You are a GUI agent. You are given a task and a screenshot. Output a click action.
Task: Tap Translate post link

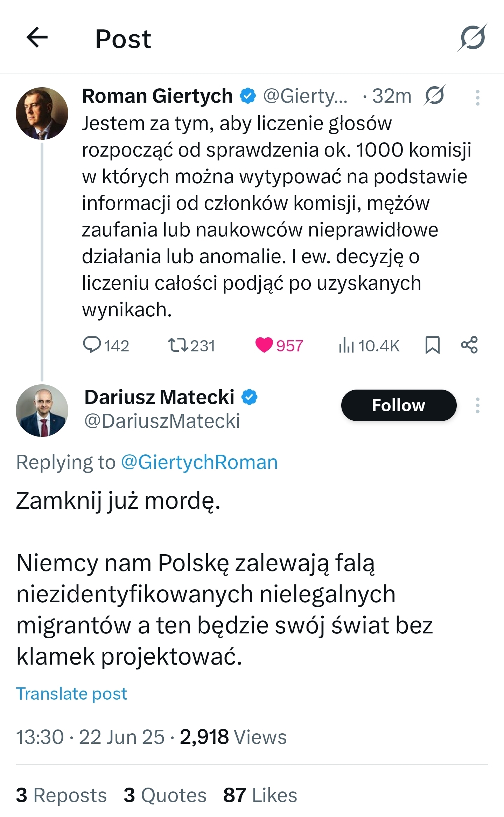click(x=72, y=693)
